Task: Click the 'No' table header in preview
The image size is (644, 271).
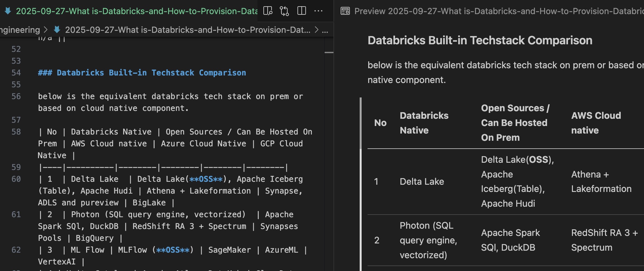Action: coord(380,123)
